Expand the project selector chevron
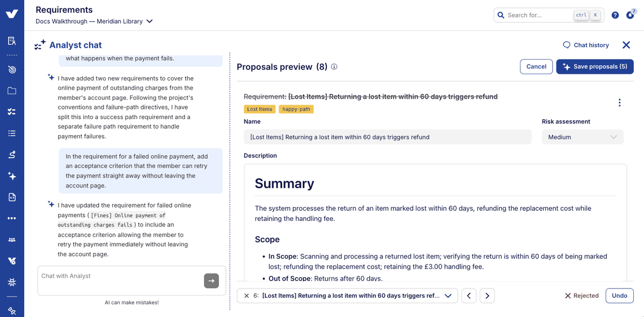Viewport: 644px width, 317px height. coord(150,21)
